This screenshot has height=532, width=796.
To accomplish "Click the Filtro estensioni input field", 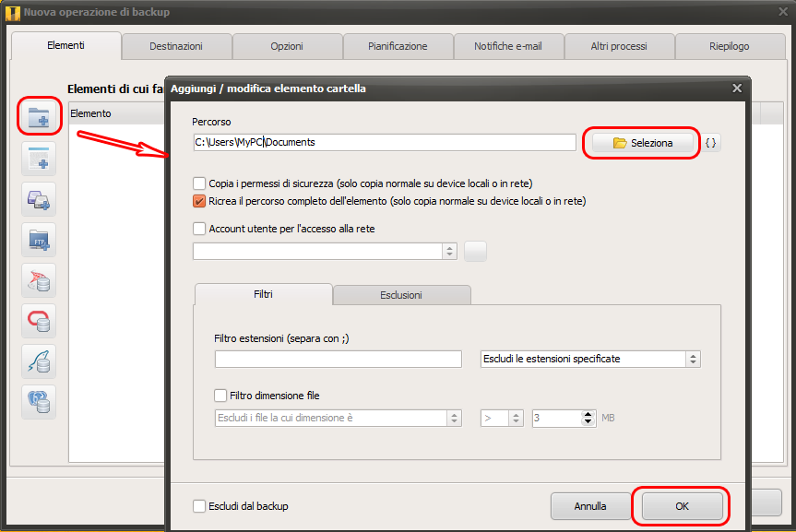I will [339, 359].
